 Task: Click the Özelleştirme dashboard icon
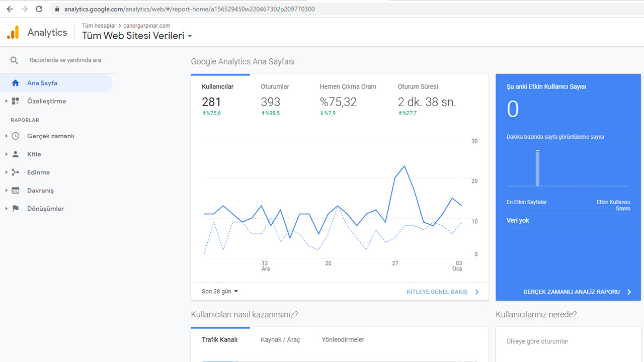click(x=16, y=101)
